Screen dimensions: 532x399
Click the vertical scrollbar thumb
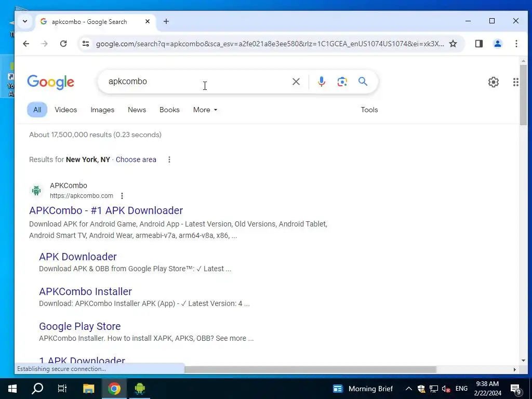[x=523, y=95]
